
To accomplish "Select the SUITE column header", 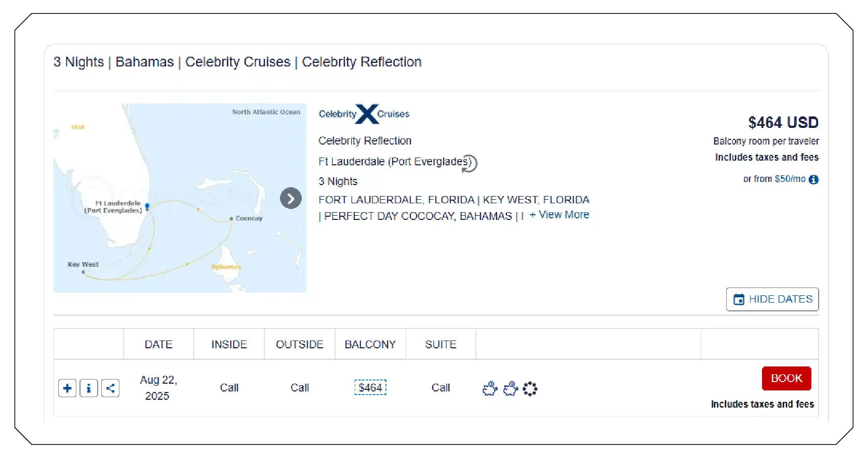I will (440, 344).
